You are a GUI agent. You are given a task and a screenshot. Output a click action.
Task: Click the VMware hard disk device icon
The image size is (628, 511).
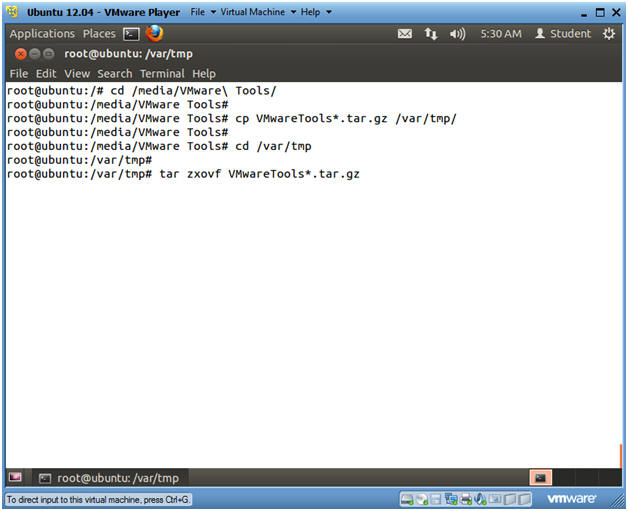pos(407,499)
